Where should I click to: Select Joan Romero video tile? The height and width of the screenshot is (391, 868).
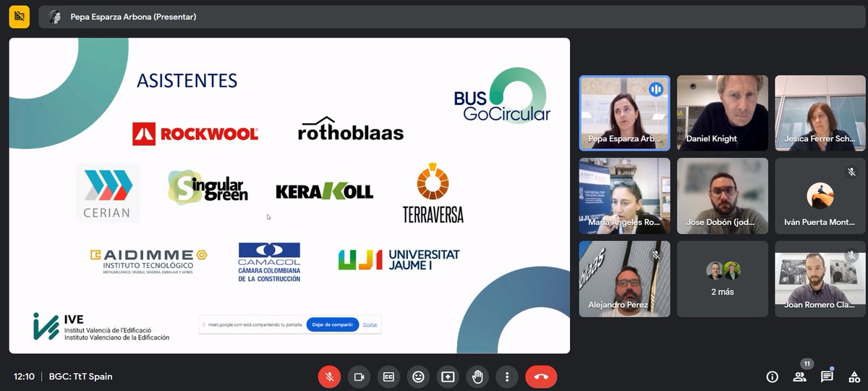coord(820,279)
